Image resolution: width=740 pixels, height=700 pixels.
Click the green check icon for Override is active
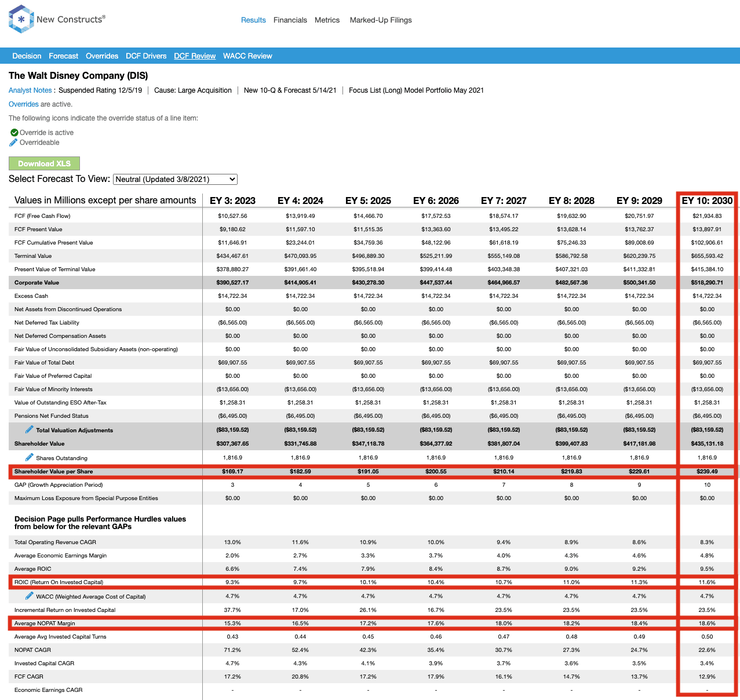(x=14, y=133)
